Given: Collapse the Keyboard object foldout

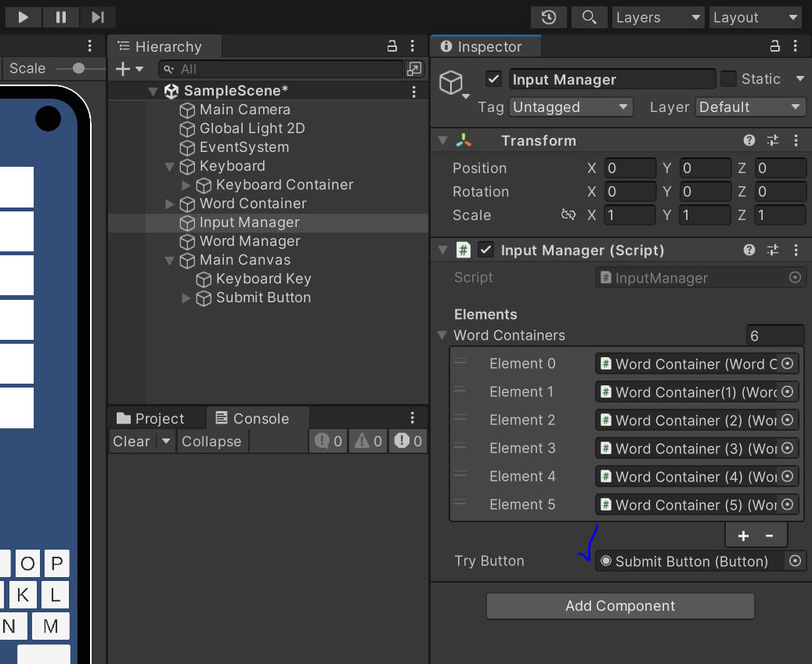Looking at the screenshot, I should click(x=169, y=167).
